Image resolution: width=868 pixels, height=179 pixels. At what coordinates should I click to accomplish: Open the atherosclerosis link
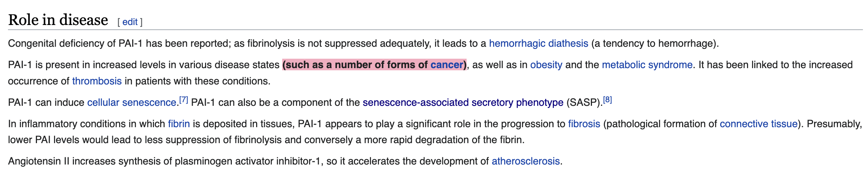pyautogui.click(x=525, y=161)
